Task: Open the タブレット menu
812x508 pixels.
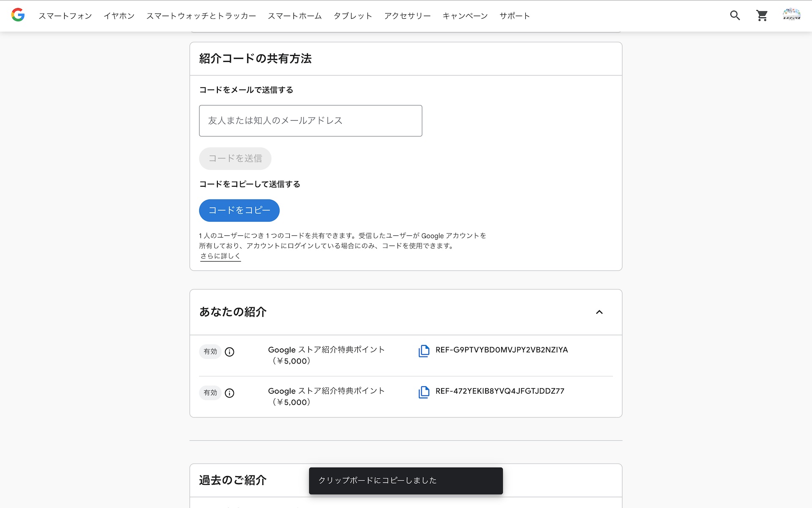Action: pyautogui.click(x=353, y=16)
